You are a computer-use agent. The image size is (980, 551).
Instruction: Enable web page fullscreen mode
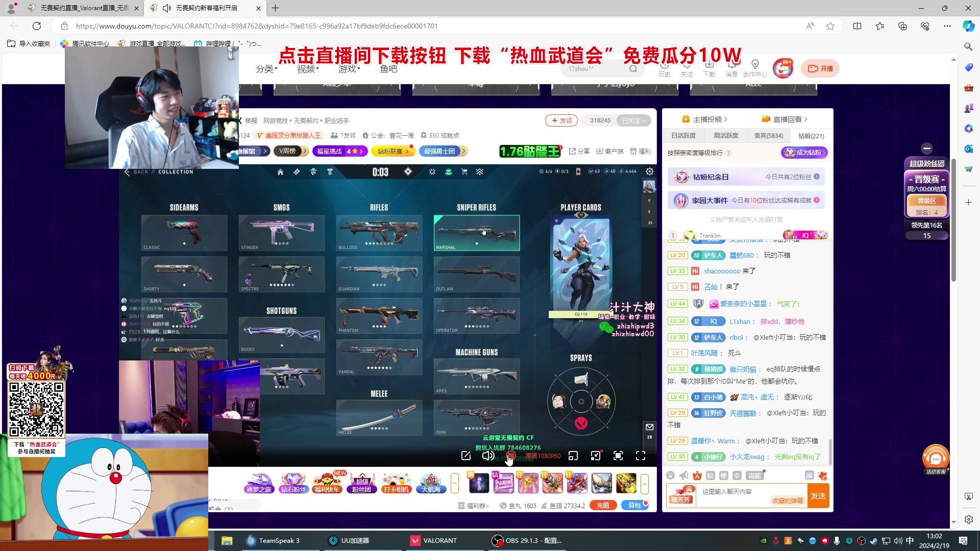click(618, 456)
